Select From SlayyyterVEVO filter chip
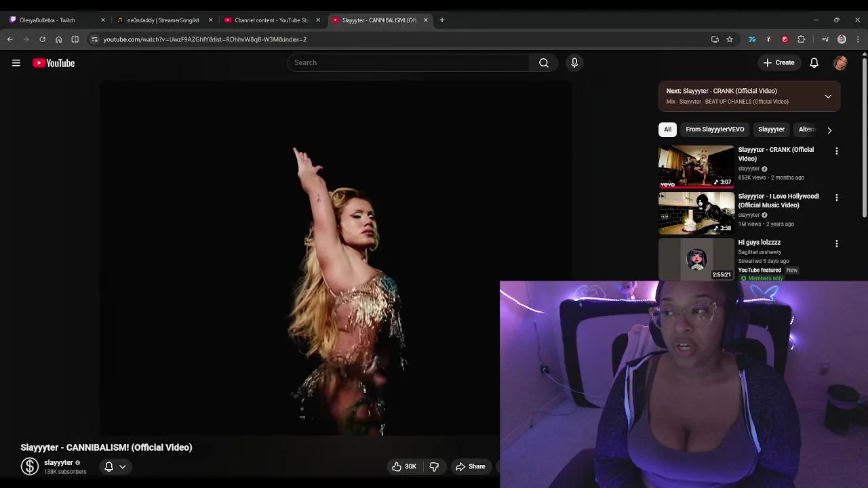The width and height of the screenshot is (868, 488). 715,129
